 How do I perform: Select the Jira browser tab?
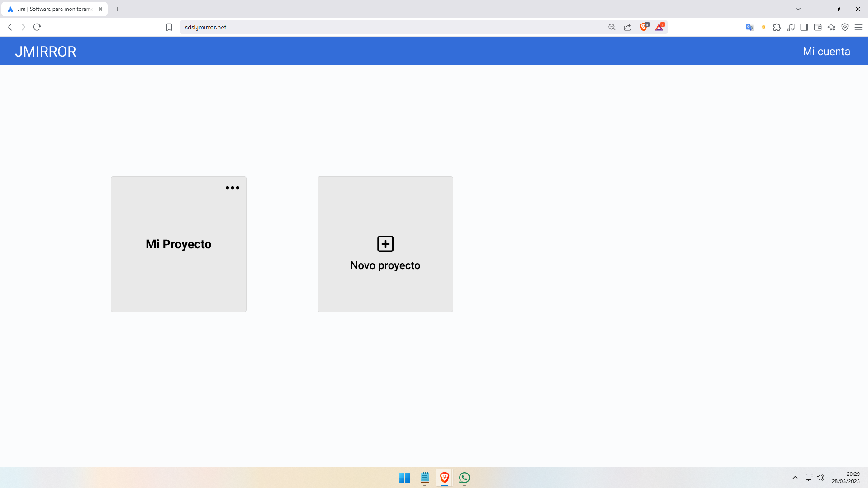(x=54, y=9)
